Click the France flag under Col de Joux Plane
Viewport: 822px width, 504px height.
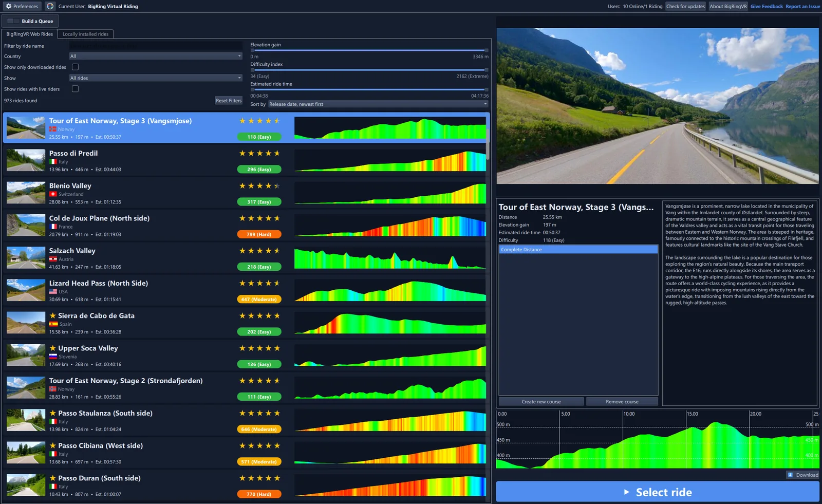(x=53, y=227)
